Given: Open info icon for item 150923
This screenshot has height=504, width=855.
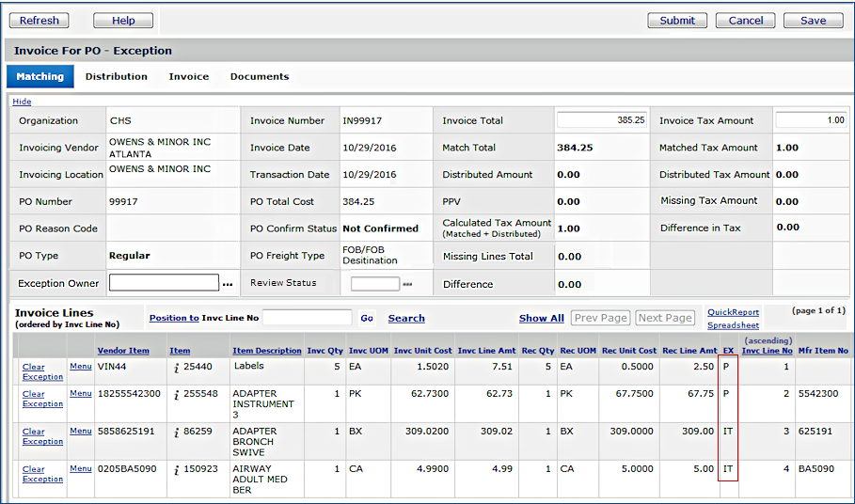Looking at the screenshot, I should (x=177, y=469).
